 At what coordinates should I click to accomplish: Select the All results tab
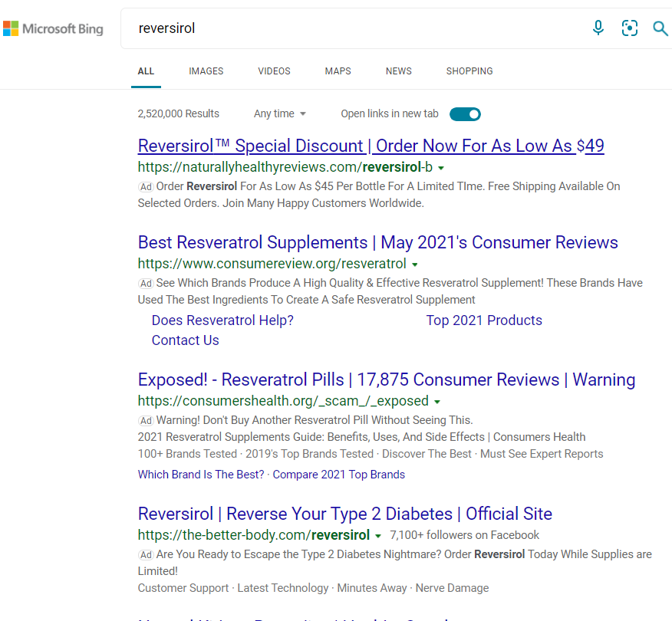[146, 71]
